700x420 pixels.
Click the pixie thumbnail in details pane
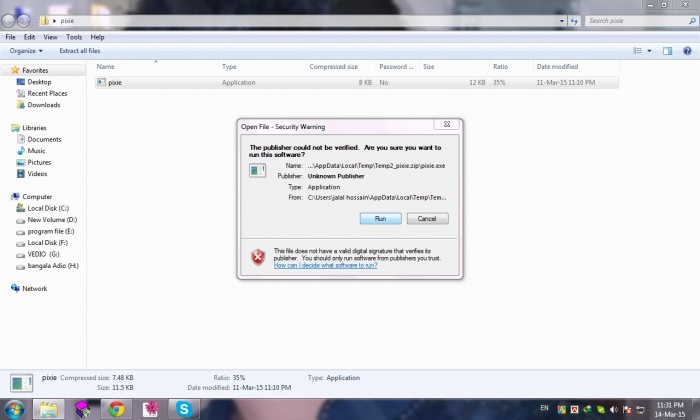[21, 383]
